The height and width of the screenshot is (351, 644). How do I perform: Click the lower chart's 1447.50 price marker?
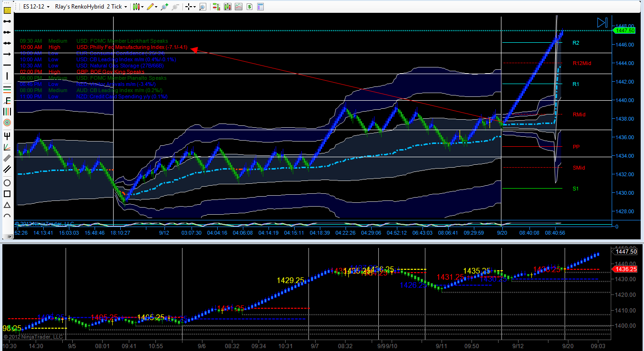click(x=624, y=251)
